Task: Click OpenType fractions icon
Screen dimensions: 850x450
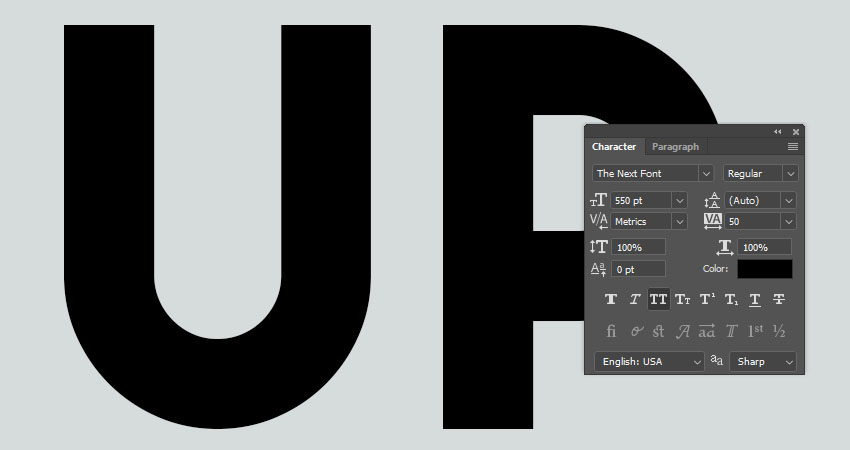Action: (x=779, y=331)
